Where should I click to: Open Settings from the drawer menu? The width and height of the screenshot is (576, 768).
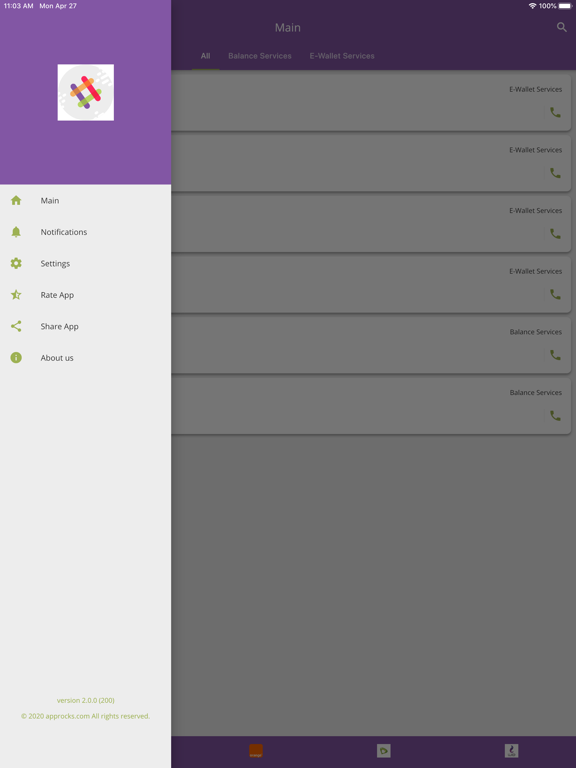coord(55,264)
